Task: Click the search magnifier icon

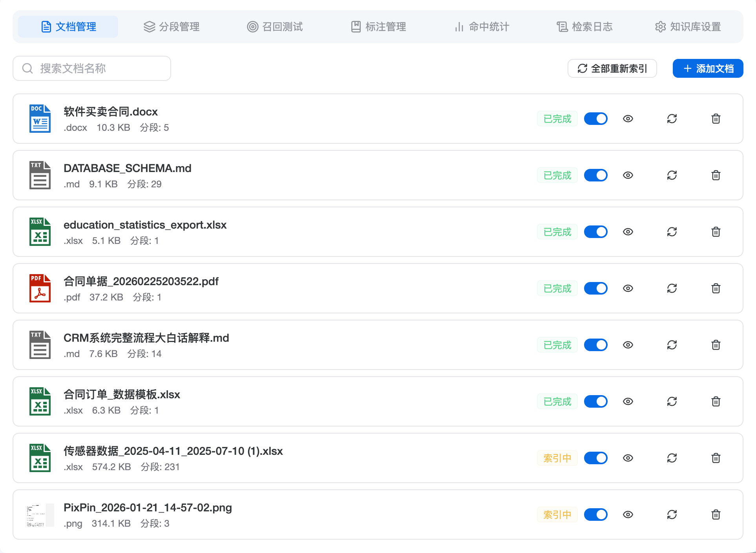Action: 27,68
